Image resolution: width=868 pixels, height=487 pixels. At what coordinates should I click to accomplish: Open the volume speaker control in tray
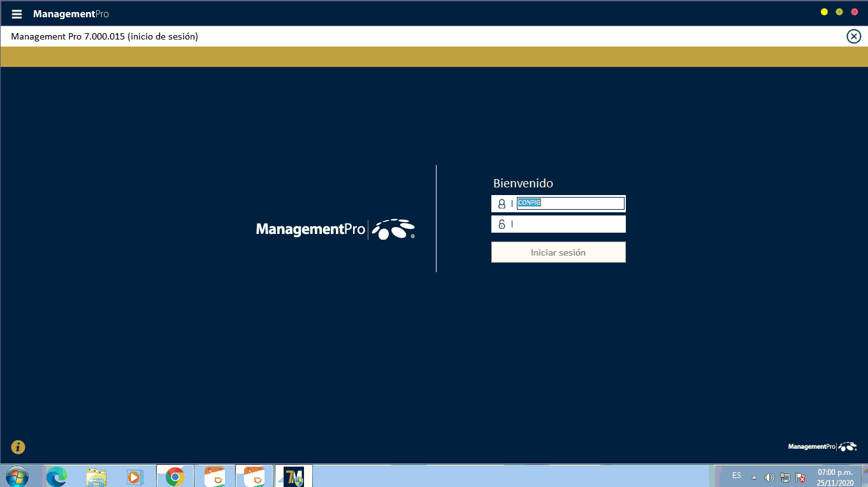tap(769, 477)
